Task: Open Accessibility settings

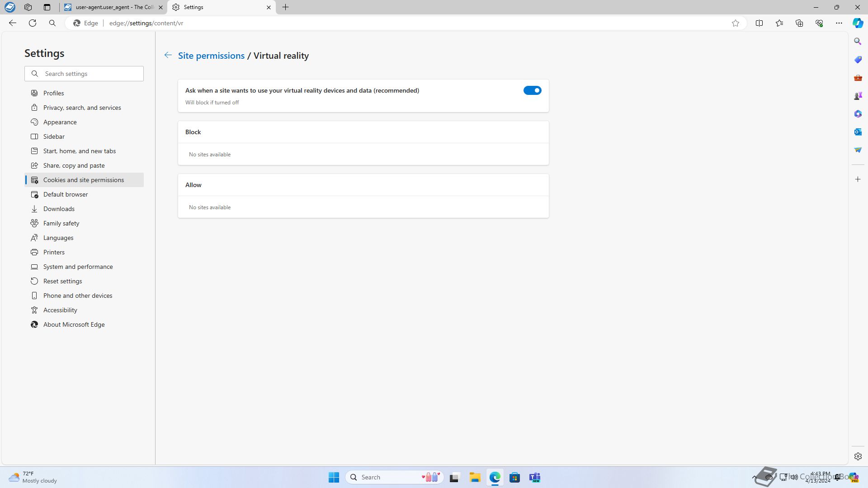Action: [84, 310]
